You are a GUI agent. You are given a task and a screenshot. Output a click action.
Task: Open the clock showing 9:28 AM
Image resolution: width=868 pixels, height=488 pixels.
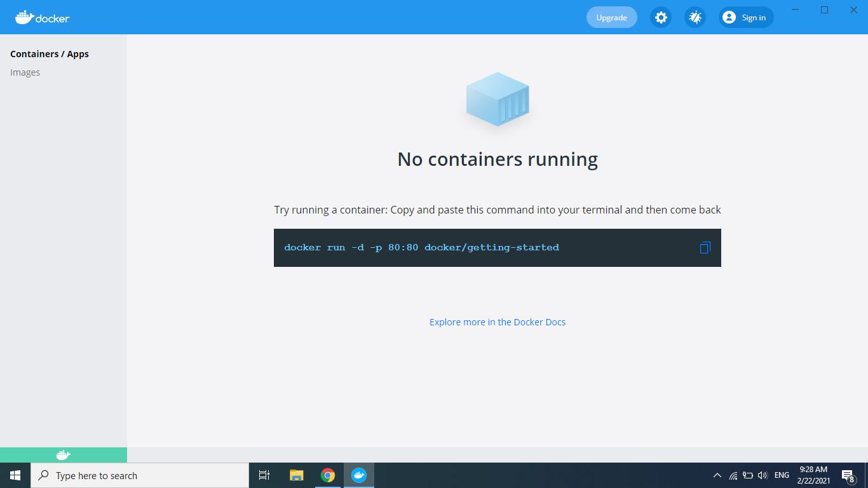[x=813, y=475]
